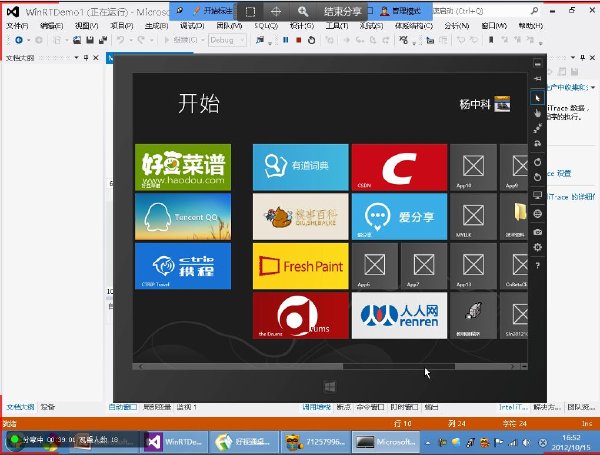600x455 pixels.
Task: Launch the red CSDN tile
Action: (399, 167)
